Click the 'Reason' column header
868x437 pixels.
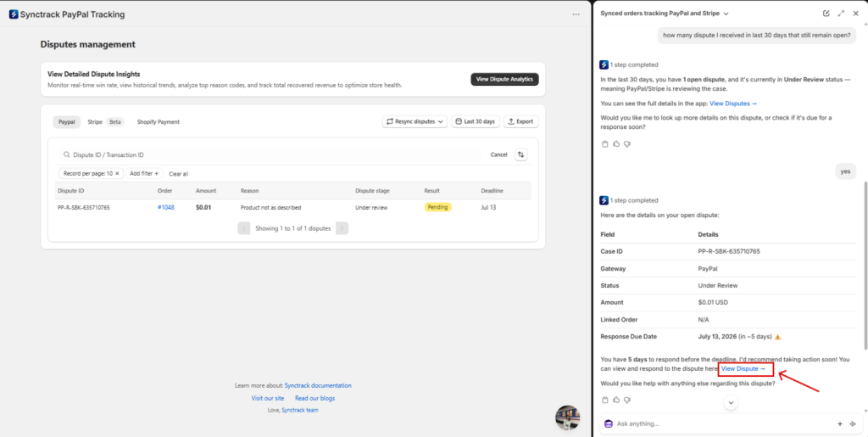pos(250,191)
